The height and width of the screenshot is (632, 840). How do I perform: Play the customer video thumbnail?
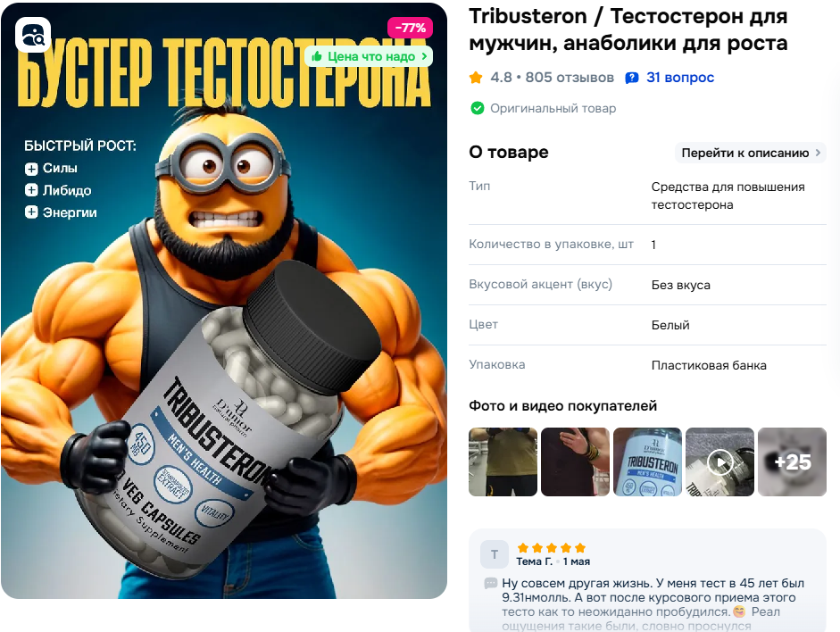click(x=719, y=462)
